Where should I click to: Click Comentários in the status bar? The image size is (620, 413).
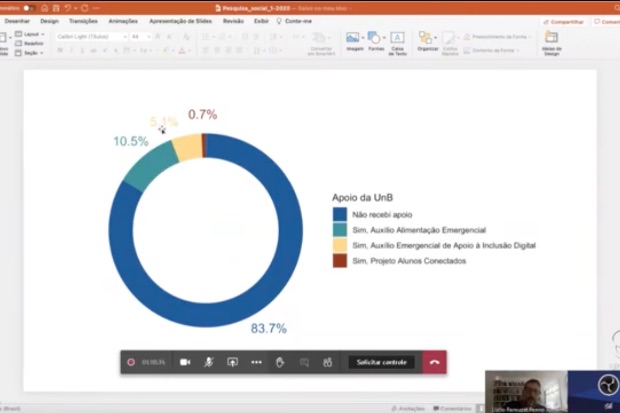click(452, 408)
